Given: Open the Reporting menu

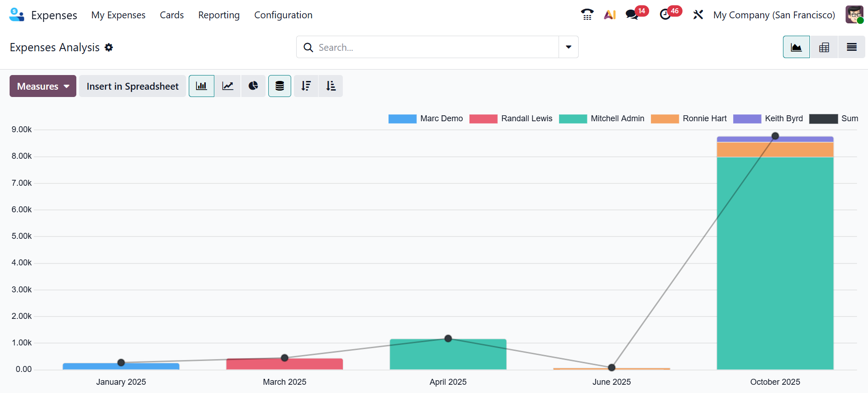Looking at the screenshot, I should [x=218, y=15].
